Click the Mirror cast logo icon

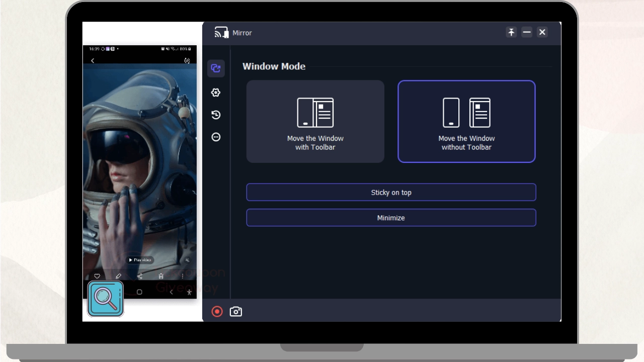pos(221,33)
